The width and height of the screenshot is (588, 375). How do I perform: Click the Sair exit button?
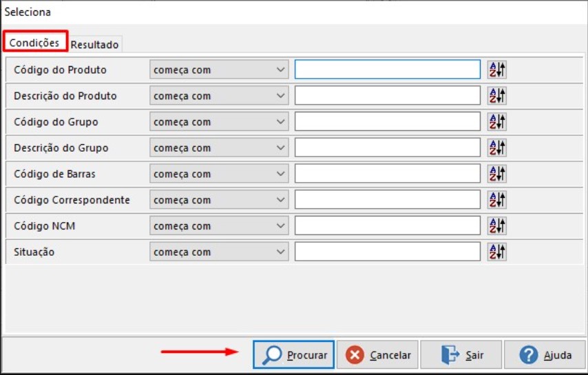[461, 354]
